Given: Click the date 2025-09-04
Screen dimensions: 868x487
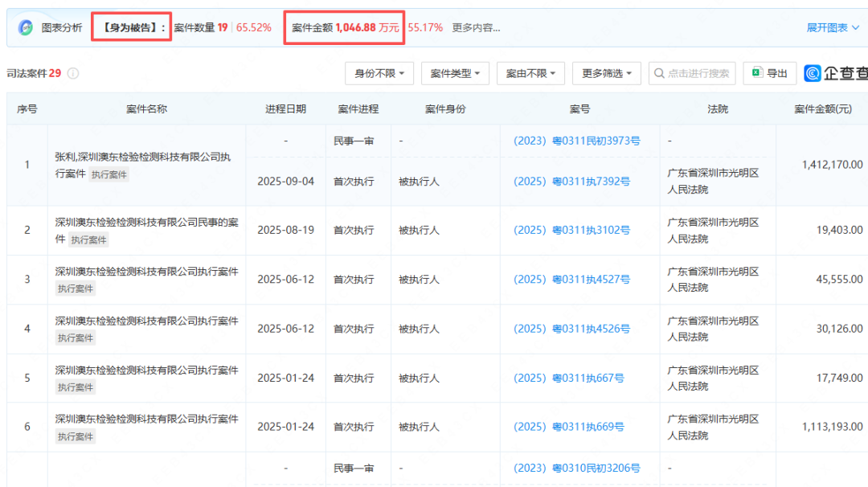Looking at the screenshot, I should click(285, 182).
